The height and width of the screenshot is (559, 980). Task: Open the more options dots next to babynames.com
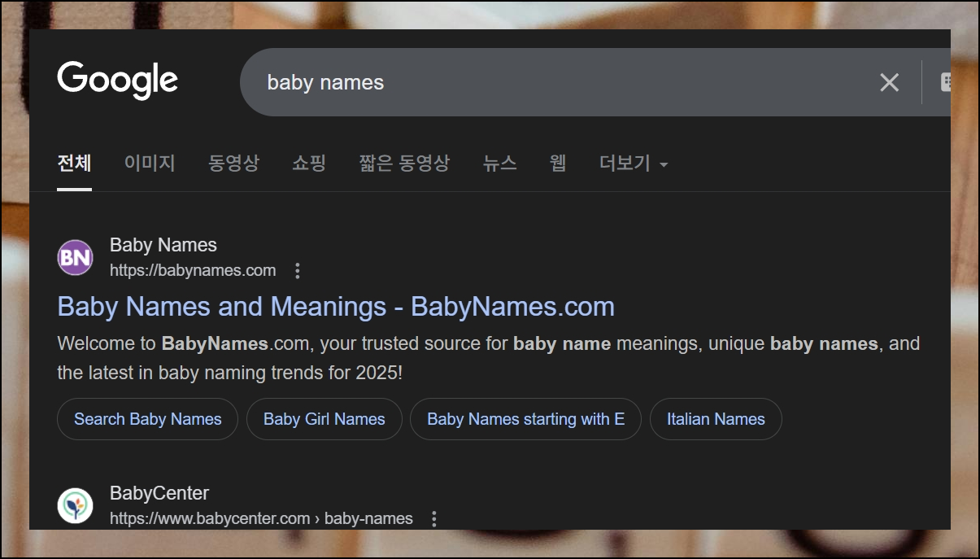point(298,270)
